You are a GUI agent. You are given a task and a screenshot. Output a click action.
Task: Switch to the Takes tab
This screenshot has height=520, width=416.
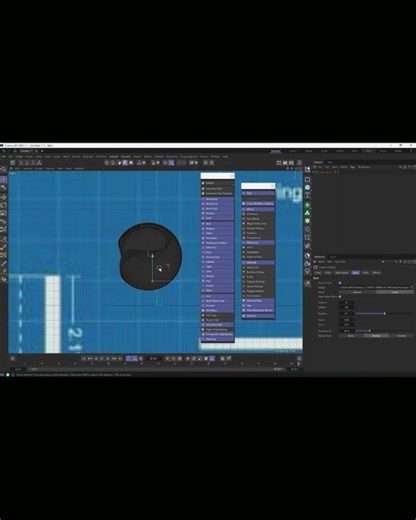(x=330, y=162)
